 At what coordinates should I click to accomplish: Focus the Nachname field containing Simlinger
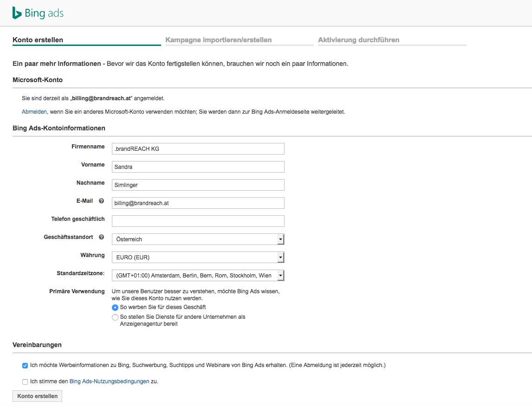pos(198,185)
